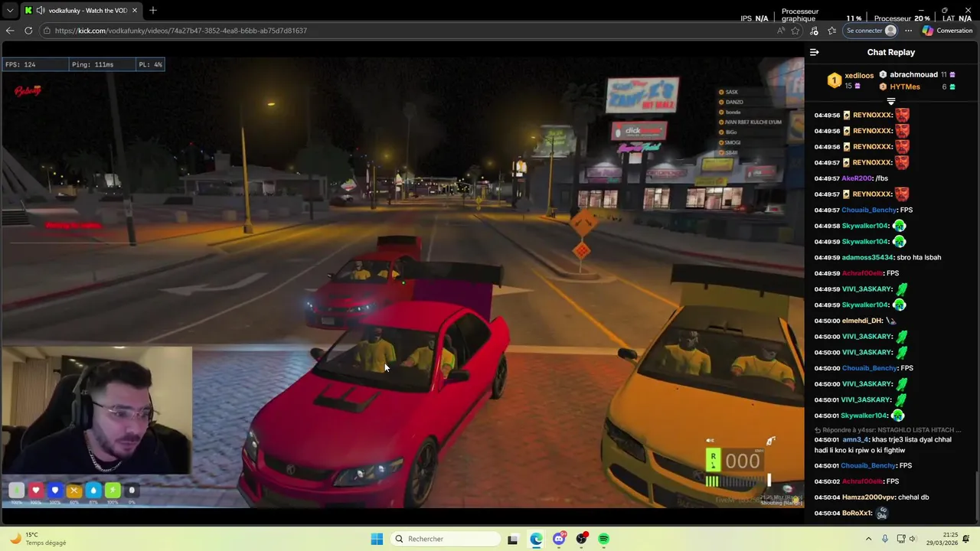Click the blue armor shield HUD icon

click(54, 491)
